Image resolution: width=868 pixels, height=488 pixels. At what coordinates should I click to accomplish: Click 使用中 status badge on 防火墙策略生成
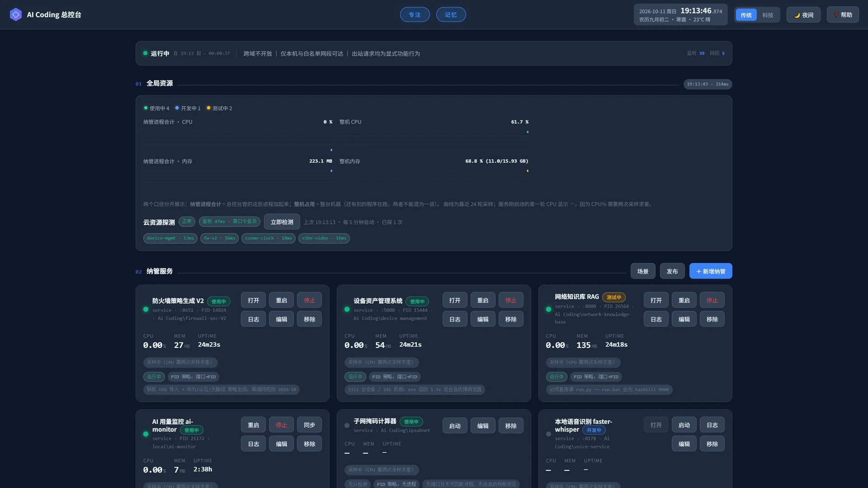pos(218,301)
